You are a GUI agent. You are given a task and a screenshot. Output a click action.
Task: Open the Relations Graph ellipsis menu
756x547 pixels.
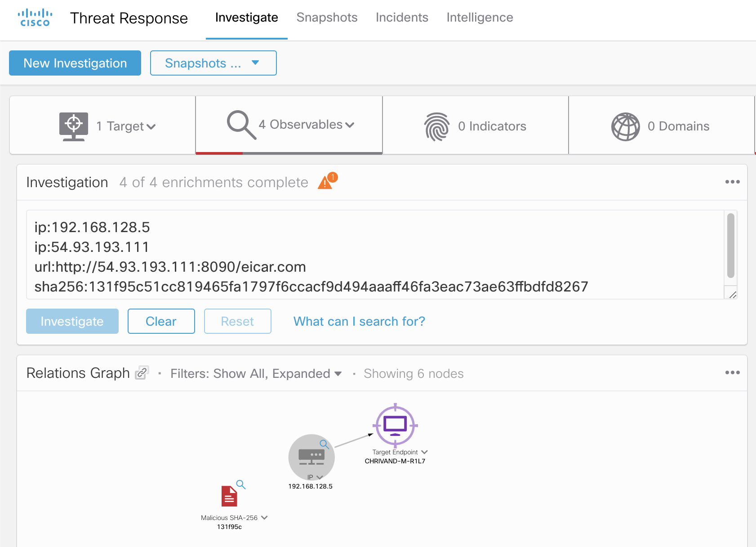pos(732,372)
